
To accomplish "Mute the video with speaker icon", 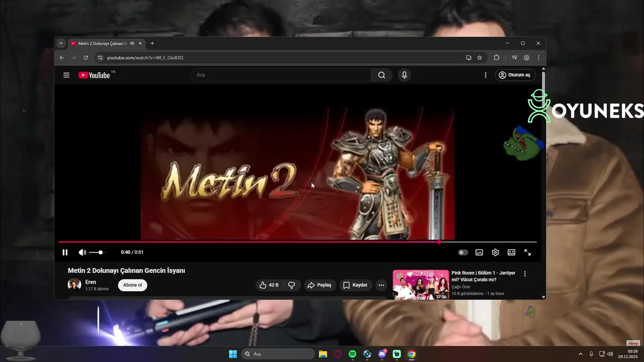I will (x=82, y=252).
